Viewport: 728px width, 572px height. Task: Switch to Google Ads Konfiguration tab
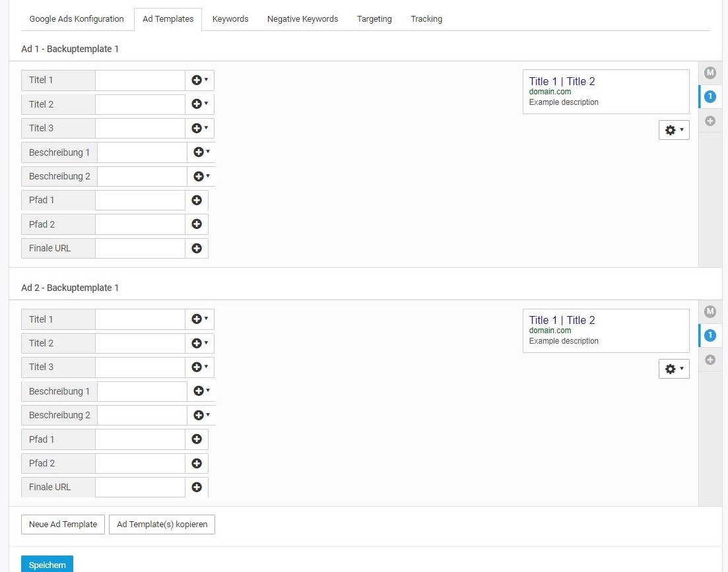[x=77, y=19]
